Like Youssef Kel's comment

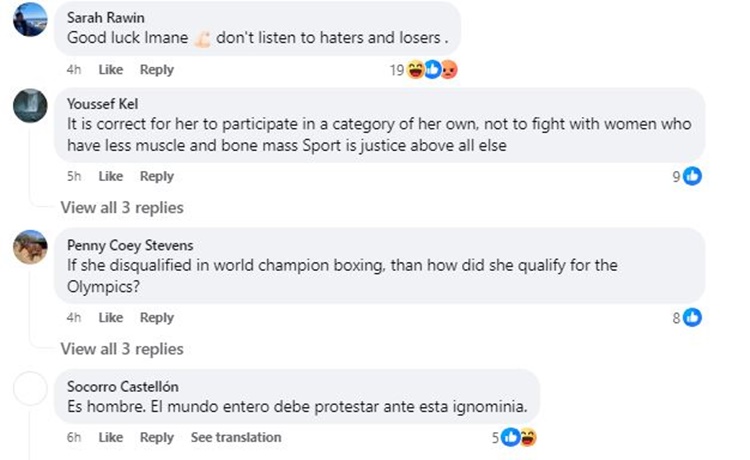pyautogui.click(x=110, y=176)
